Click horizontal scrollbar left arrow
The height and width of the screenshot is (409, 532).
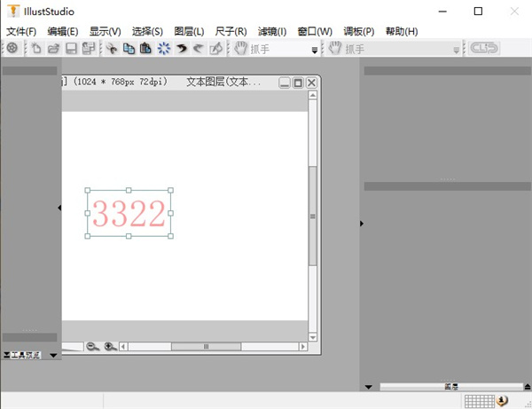[123, 347]
